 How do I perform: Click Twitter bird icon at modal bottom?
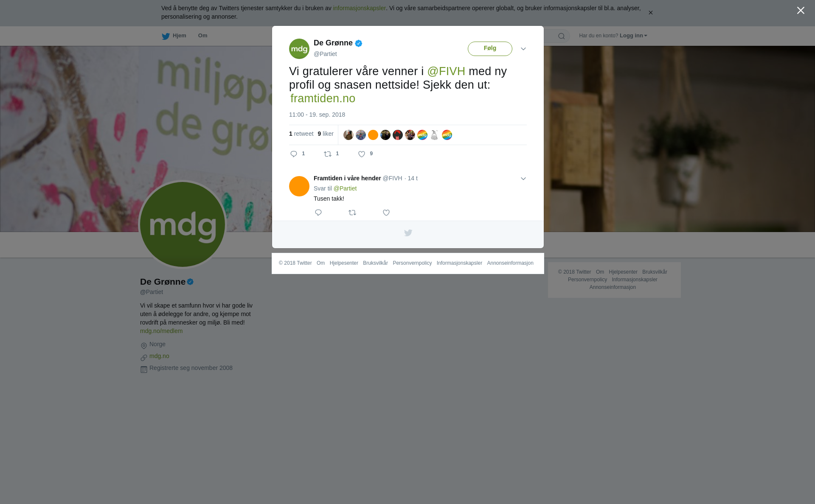tap(408, 233)
